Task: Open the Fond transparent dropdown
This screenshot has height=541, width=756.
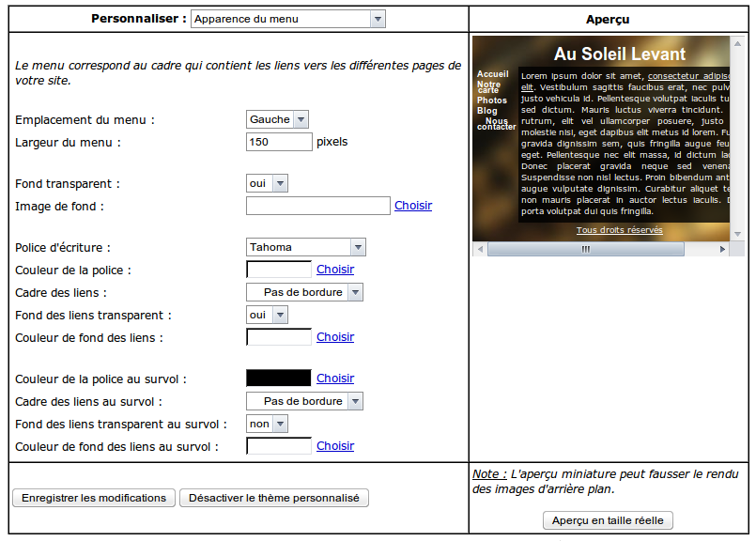Action: 267,183
